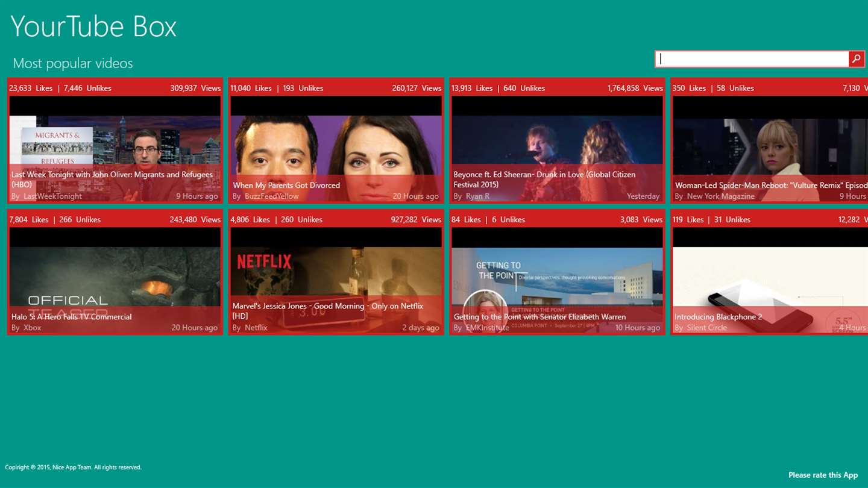
Task: Click the '10 Hours ago' timestamp
Action: click(x=638, y=328)
